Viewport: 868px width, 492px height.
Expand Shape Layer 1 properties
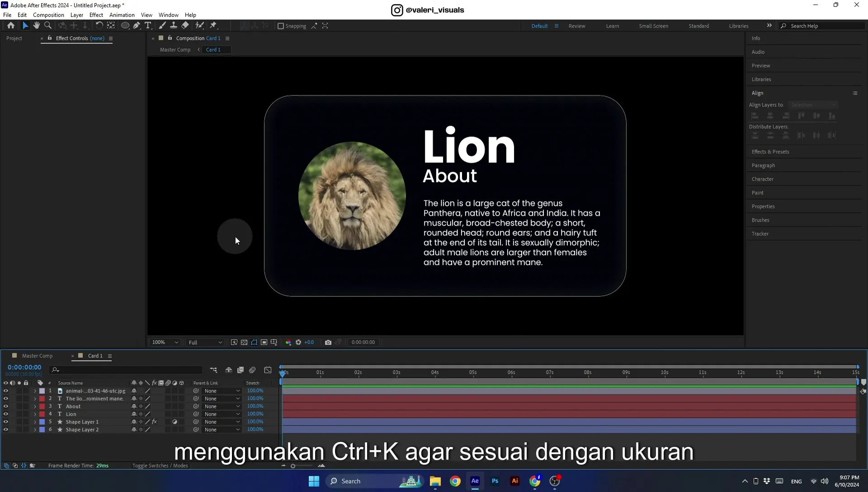(x=35, y=422)
